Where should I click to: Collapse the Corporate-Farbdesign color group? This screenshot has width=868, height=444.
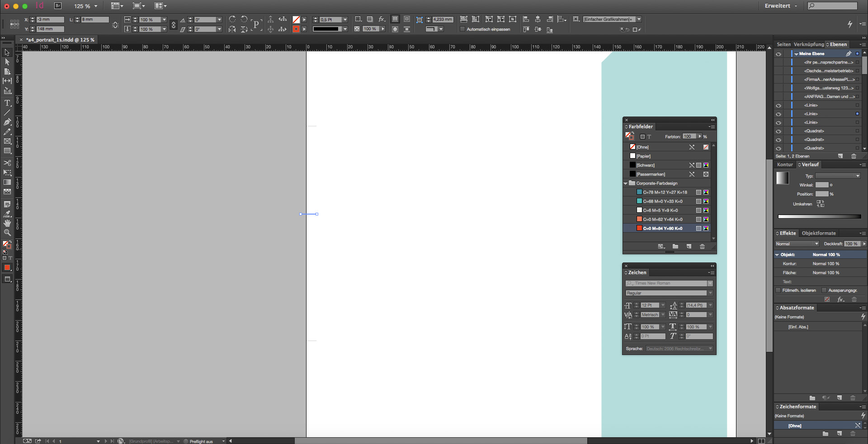click(x=626, y=183)
